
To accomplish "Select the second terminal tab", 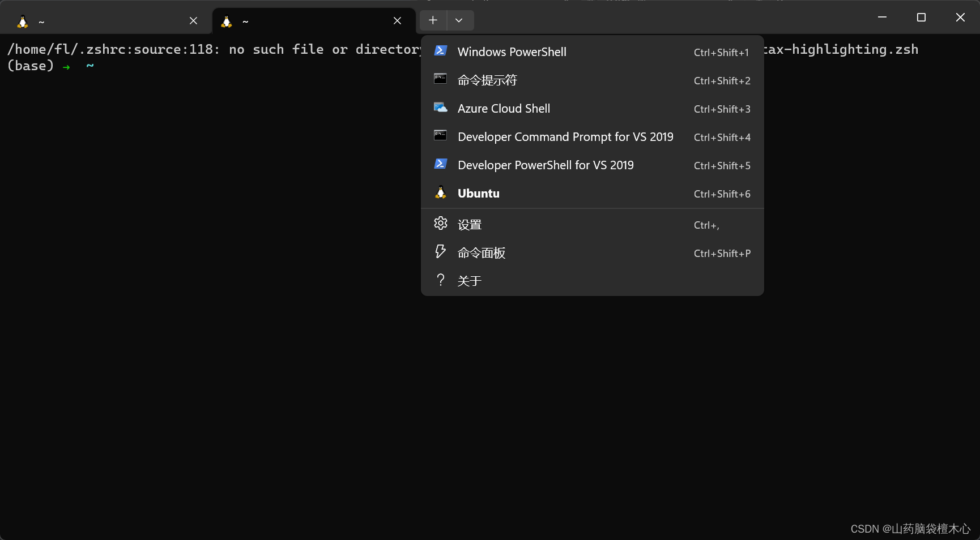I will [313, 22].
